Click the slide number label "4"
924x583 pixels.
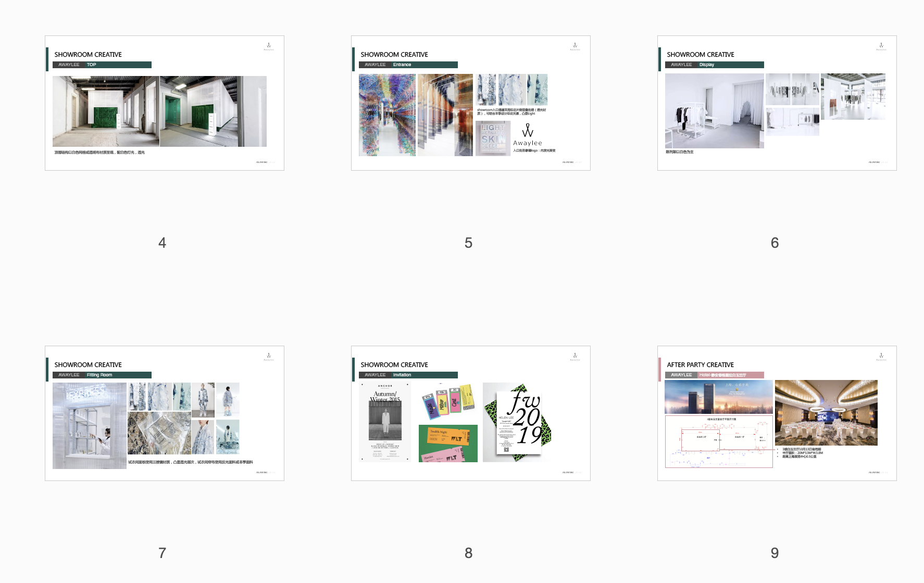163,243
